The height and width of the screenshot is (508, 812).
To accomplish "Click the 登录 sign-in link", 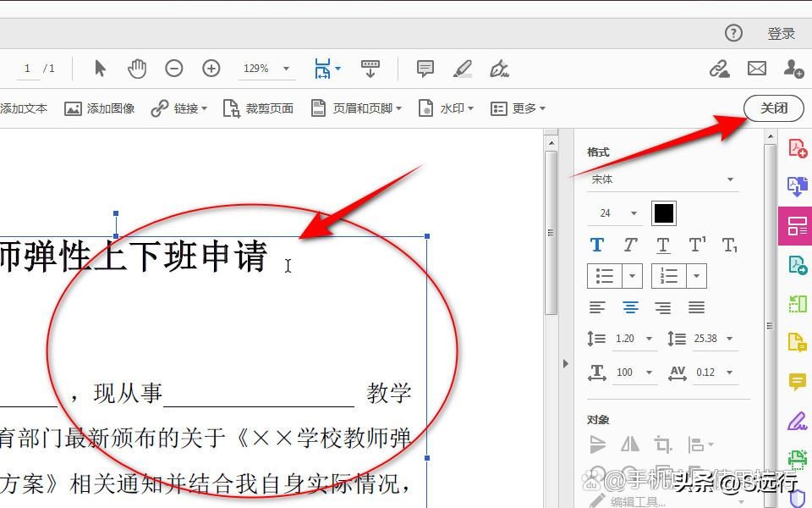I will [x=781, y=32].
